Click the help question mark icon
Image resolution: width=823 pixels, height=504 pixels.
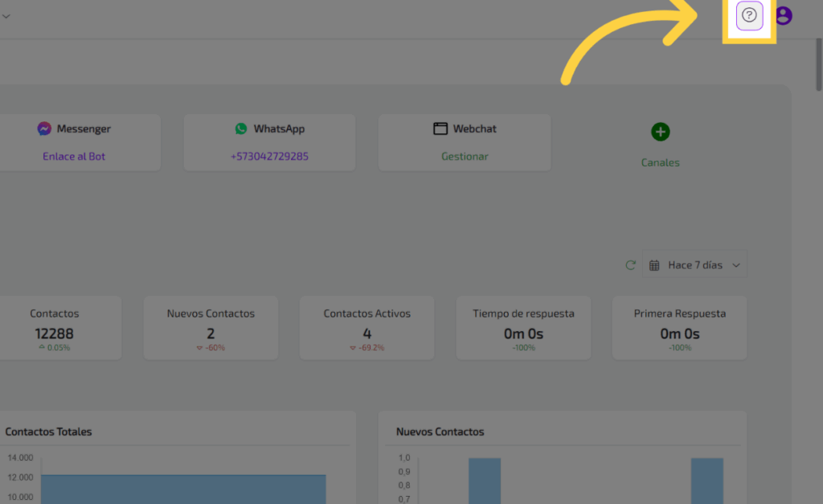pos(749,15)
